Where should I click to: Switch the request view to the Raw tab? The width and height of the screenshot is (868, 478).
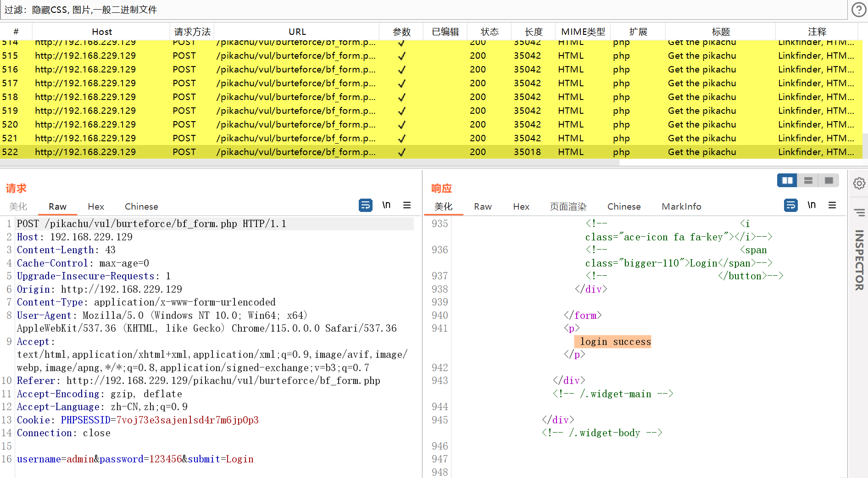pos(57,206)
